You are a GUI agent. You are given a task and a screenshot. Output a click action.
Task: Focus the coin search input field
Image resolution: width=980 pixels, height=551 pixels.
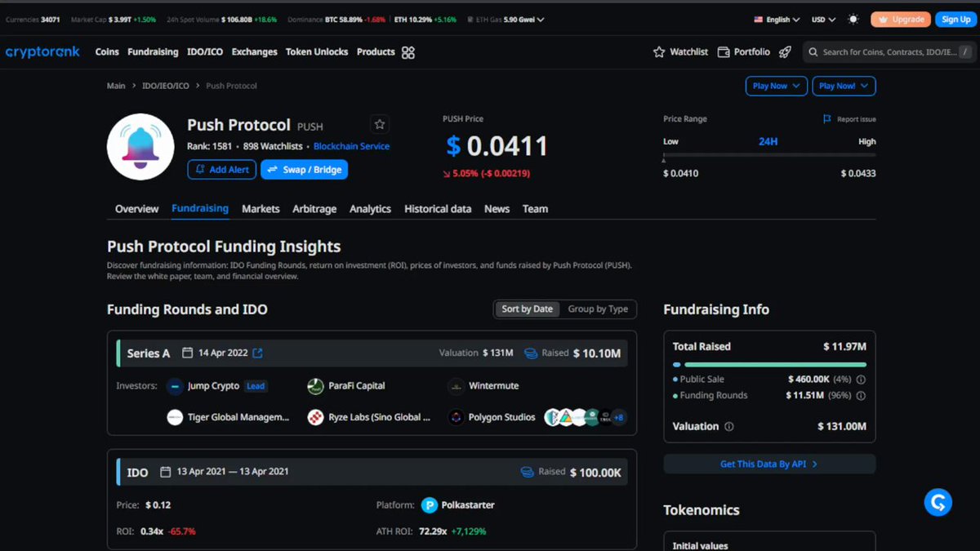click(x=889, y=52)
